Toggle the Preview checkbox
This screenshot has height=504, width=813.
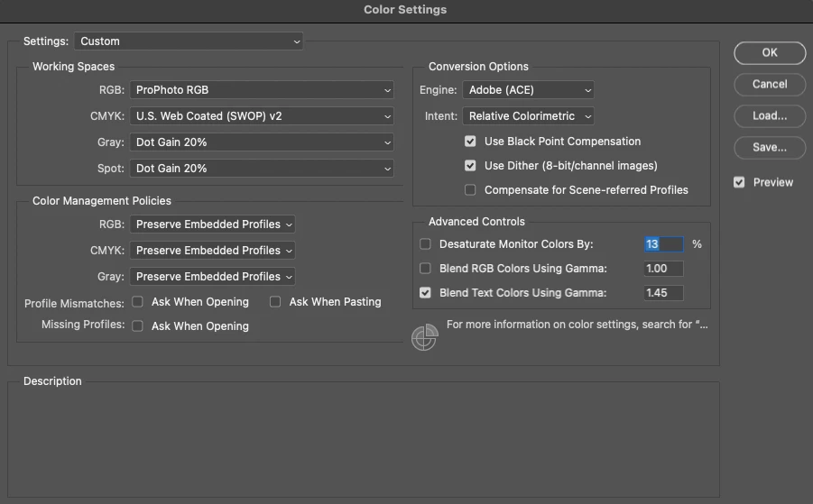pos(739,182)
